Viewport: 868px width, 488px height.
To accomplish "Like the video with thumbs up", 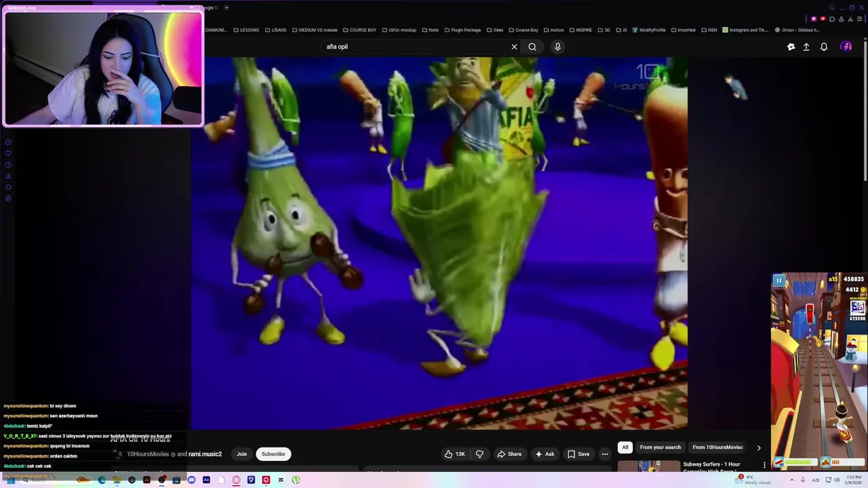I will click(454, 454).
